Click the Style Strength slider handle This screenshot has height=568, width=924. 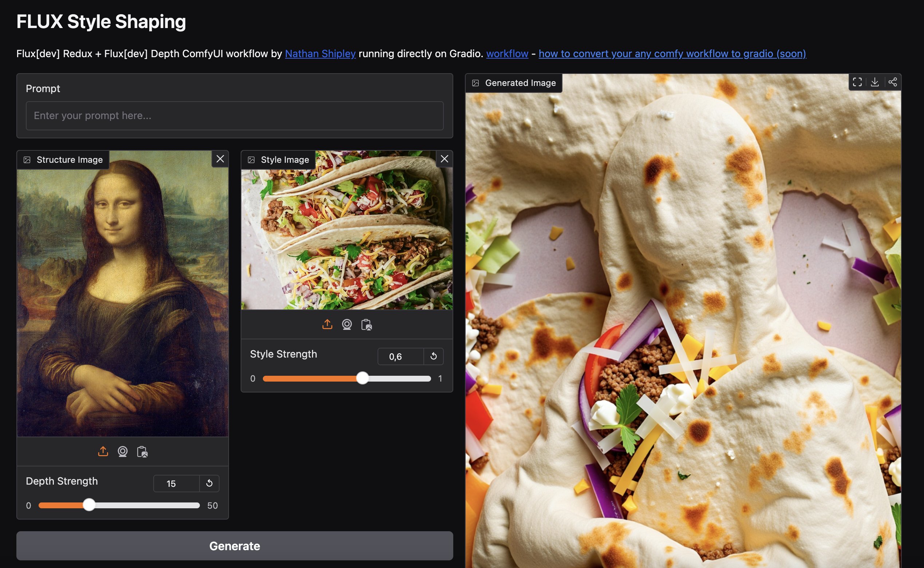[x=363, y=378]
